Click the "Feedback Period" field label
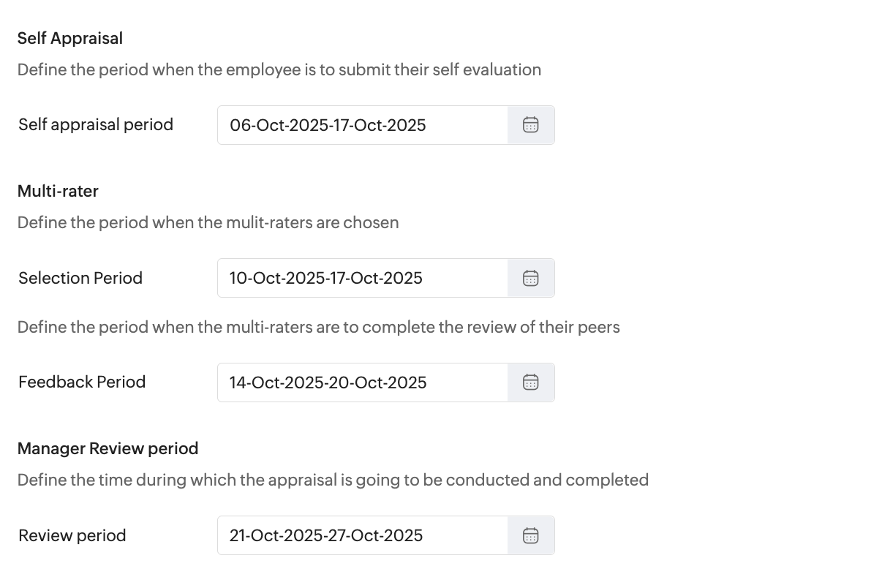This screenshot has height=588, width=882. 82,382
